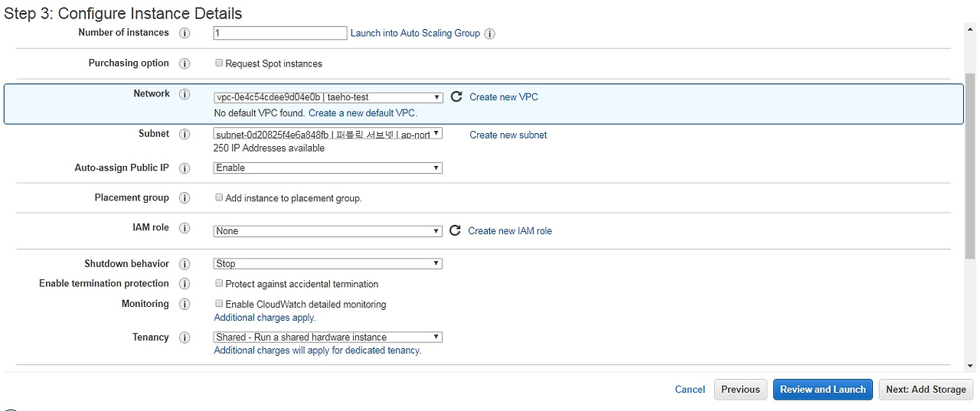Screen dimensions: 980x411
Task: Enable Request Spot instances checkbox
Action: pos(219,63)
